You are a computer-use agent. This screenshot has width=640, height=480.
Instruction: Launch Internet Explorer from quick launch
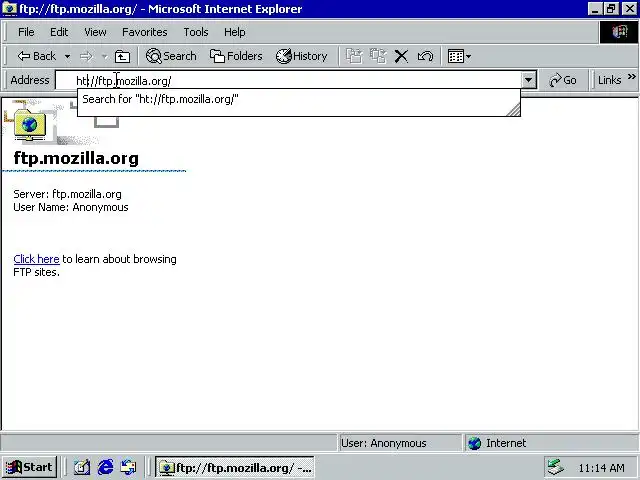point(105,467)
